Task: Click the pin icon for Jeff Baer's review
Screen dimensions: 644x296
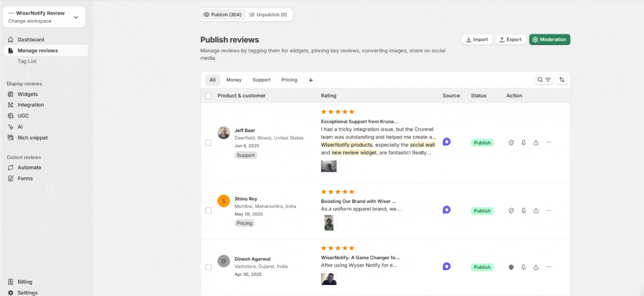Action: (523, 143)
